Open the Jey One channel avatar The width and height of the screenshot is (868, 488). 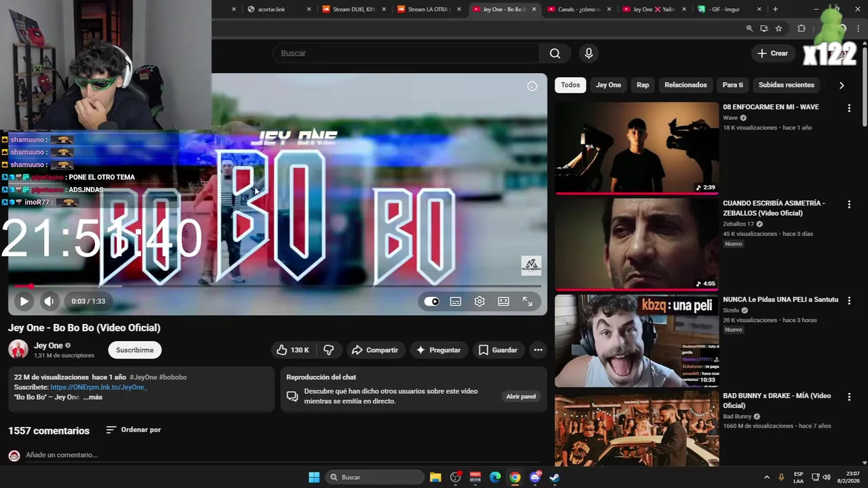[18, 350]
